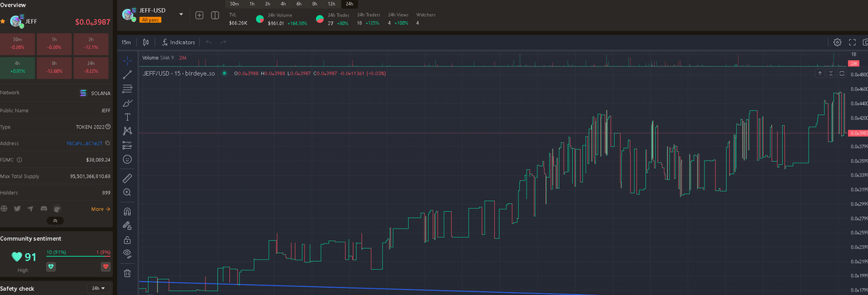Vote bullish with the green heart button
This screenshot has width=868, height=295.
[x=51, y=267]
